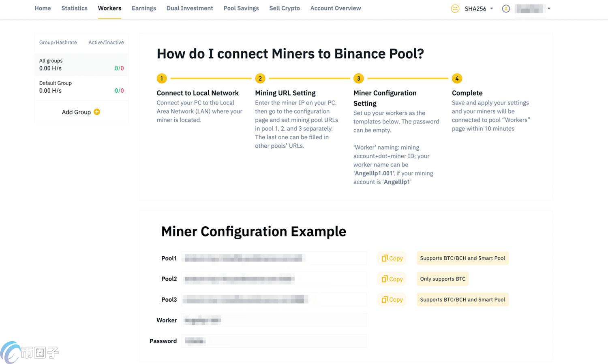Click the 0/0 count in All groups

pyautogui.click(x=119, y=68)
